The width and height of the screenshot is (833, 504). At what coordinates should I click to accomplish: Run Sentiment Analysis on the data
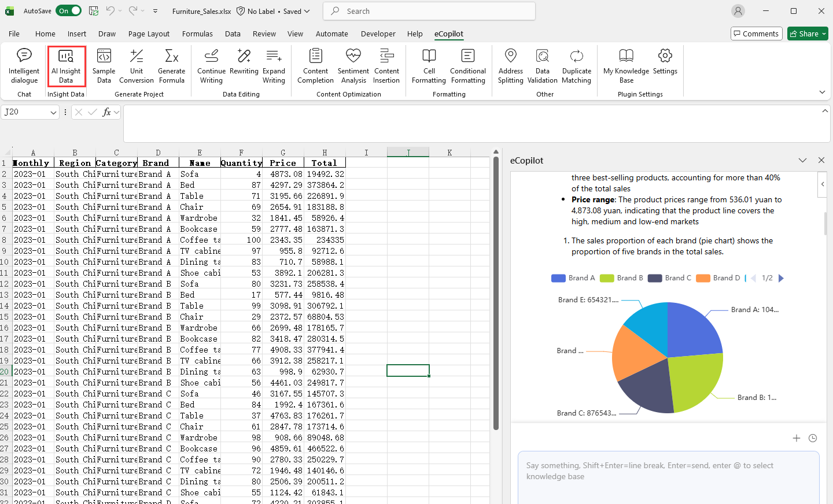pos(353,66)
